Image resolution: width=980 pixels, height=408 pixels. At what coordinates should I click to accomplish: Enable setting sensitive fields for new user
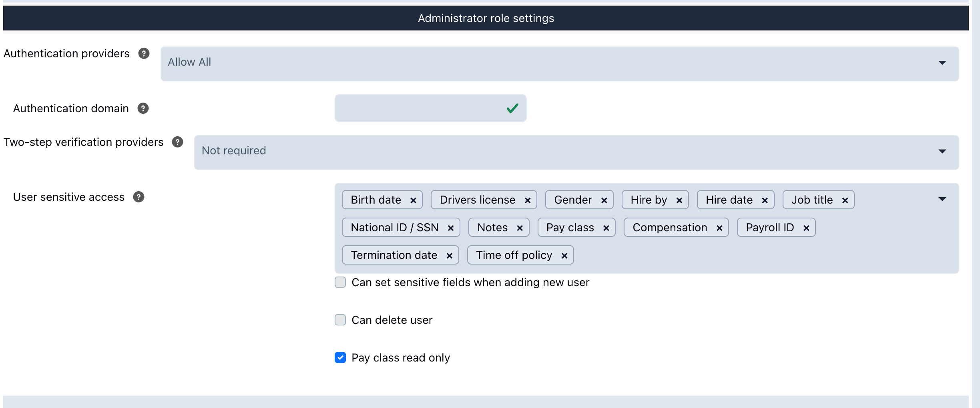click(340, 282)
